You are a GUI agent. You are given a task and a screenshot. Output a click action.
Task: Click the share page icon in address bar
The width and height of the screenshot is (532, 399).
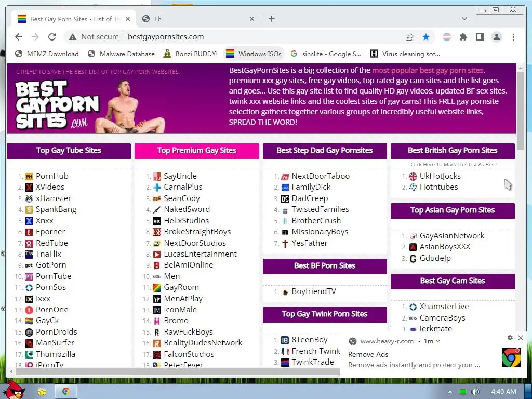pyautogui.click(x=409, y=37)
